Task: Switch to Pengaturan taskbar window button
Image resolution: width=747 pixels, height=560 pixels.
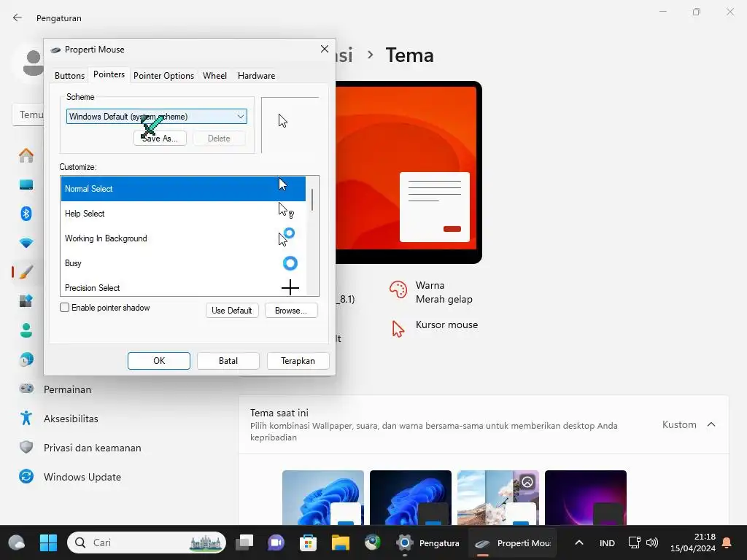Action: pos(427,542)
